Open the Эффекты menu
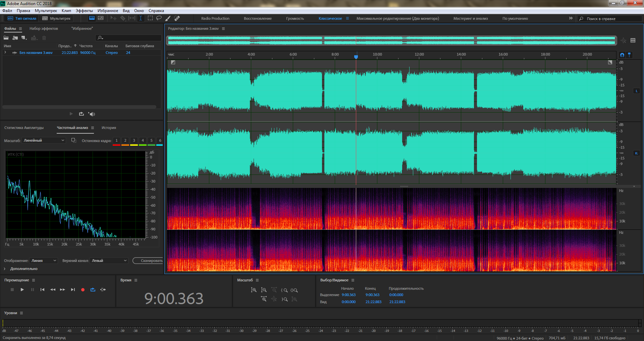Image resolution: width=644 pixels, height=341 pixels. [84, 11]
